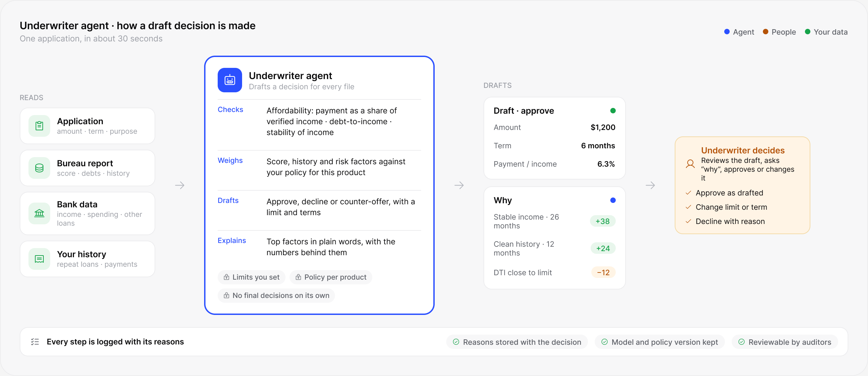Click One application, in about 30 seconds subtitle
This screenshot has height=376, width=868.
coord(91,39)
